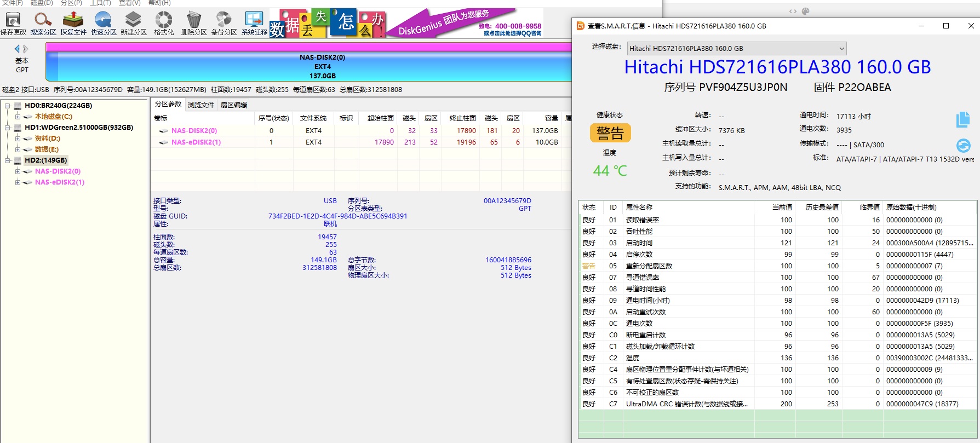Launch the Recover Files (恢复文件) tool
Screen dimensions: 980x443
point(73,24)
